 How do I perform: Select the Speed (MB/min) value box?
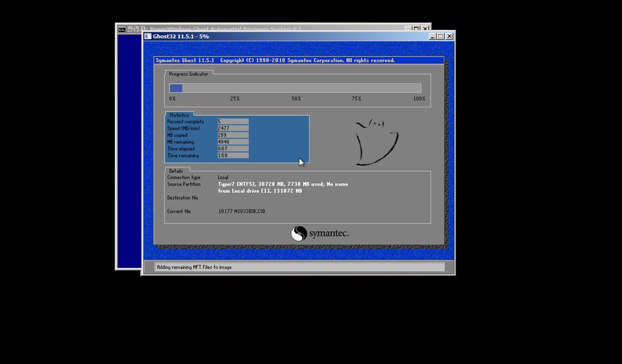[x=233, y=128]
